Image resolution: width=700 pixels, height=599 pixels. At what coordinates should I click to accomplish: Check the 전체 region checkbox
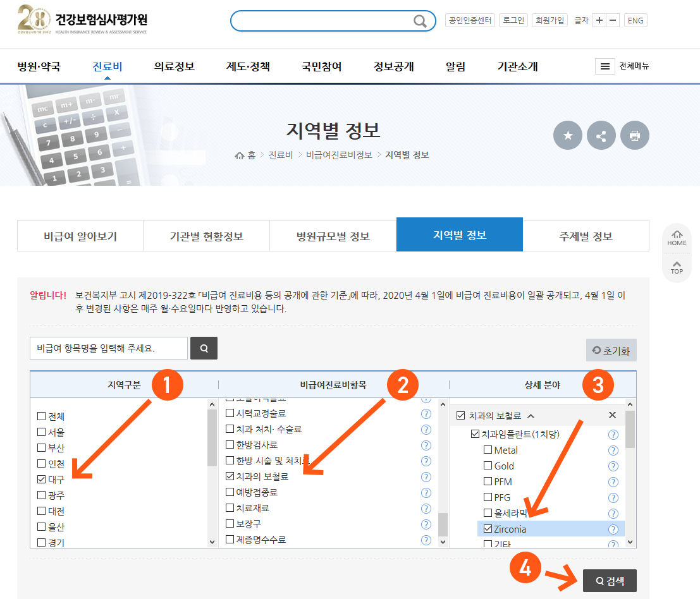(x=42, y=416)
